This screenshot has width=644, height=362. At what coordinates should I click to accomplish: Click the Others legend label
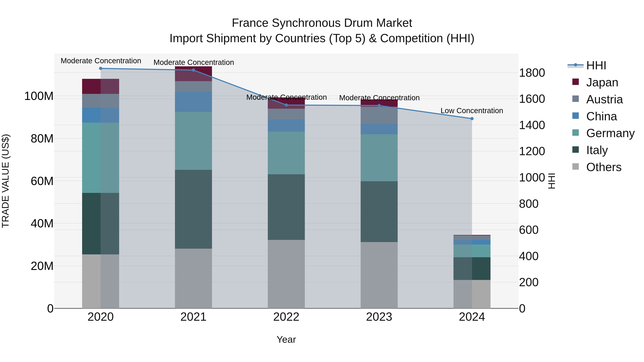click(604, 167)
